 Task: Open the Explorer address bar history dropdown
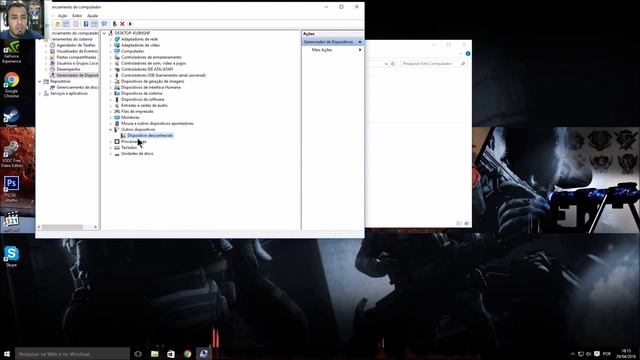pos(386,64)
